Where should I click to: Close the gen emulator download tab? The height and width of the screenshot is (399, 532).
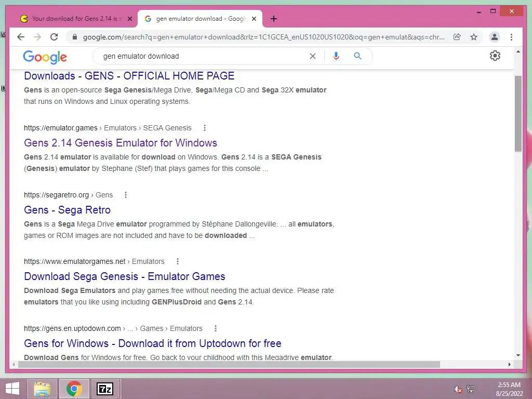click(254, 19)
